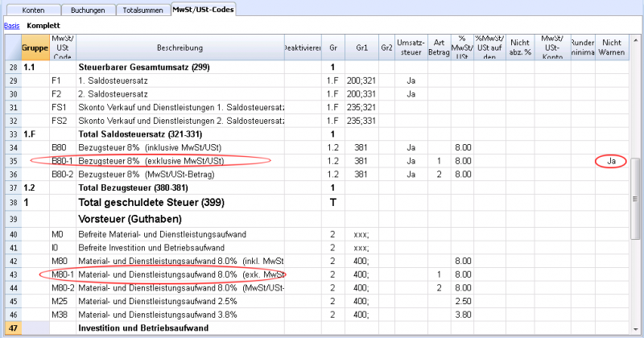Image resolution: width=644 pixels, height=338 pixels.
Task: Click the Umsatzsteuer column header
Action: 411,47
